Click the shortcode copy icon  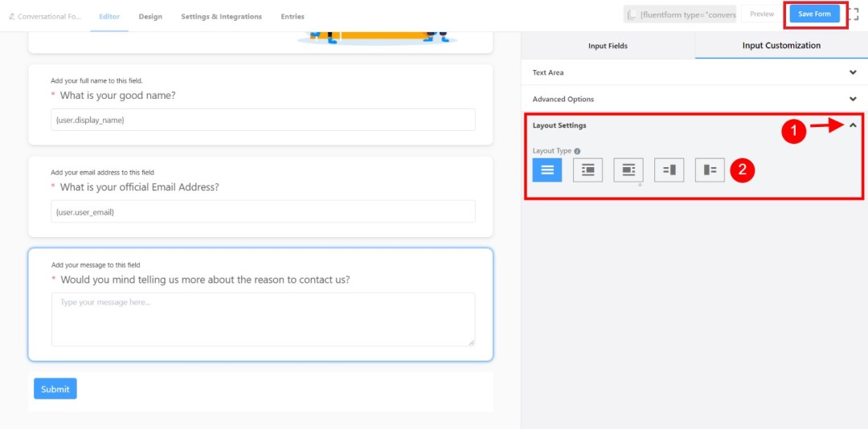[632, 14]
